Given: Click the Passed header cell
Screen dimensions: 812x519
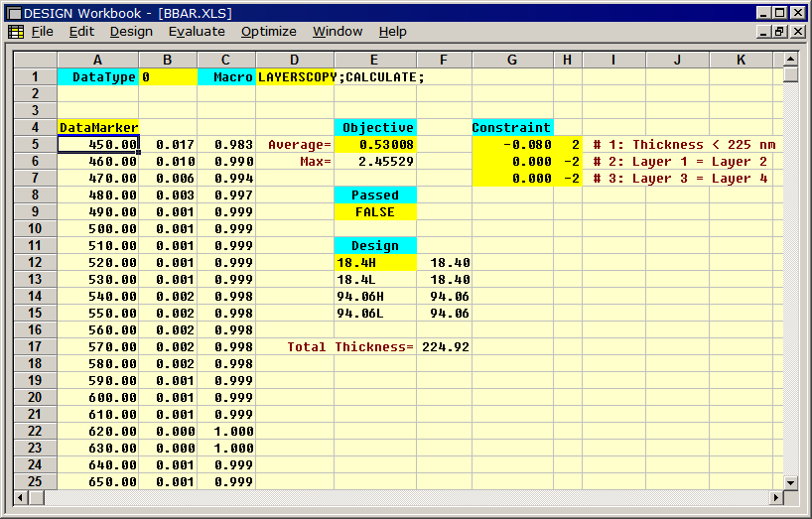Looking at the screenshot, I should pos(375,195).
